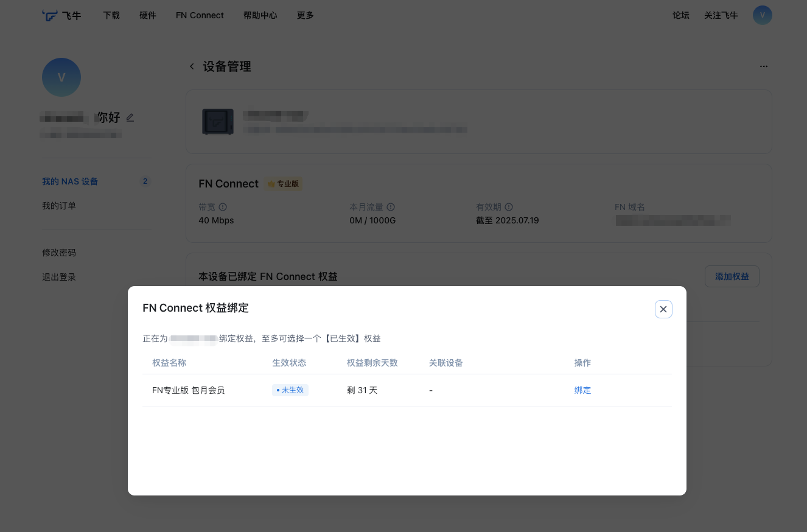
Task: Open the 硬件 menu item
Action: pyautogui.click(x=148, y=15)
